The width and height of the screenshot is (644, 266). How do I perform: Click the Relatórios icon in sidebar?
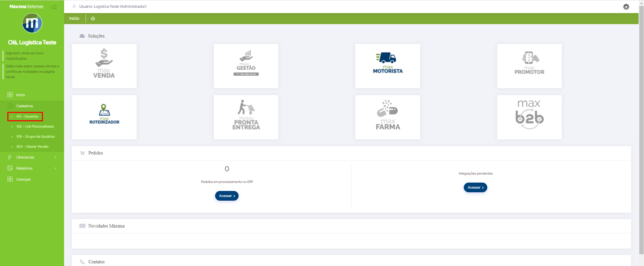tap(10, 168)
